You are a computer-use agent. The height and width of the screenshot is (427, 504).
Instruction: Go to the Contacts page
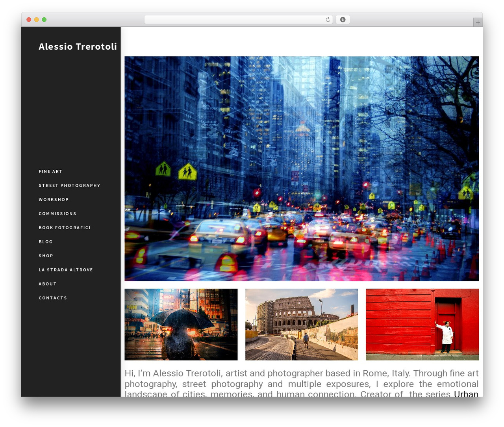53,298
